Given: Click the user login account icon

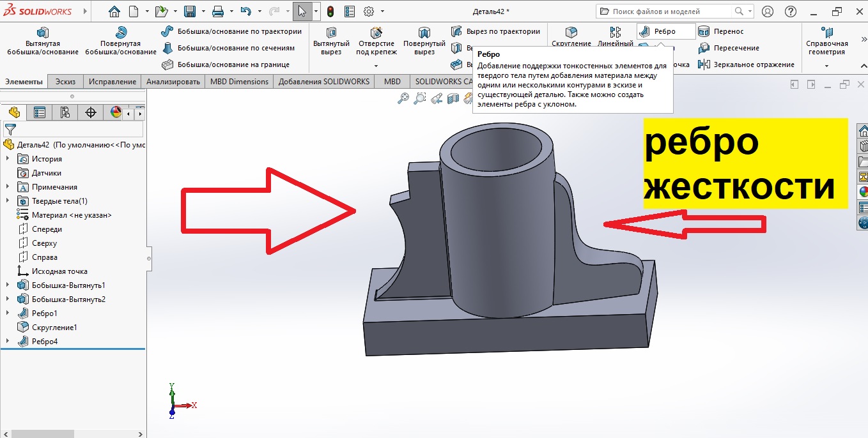Looking at the screenshot, I should click(x=768, y=11).
